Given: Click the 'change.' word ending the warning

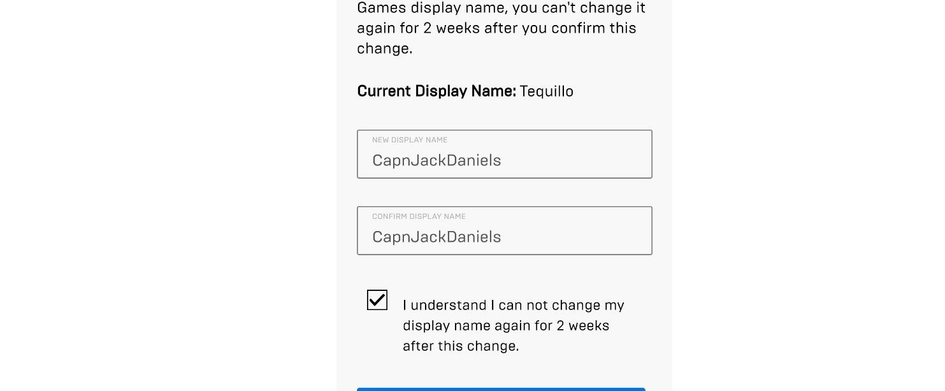Looking at the screenshot, I should pos(385,49).
